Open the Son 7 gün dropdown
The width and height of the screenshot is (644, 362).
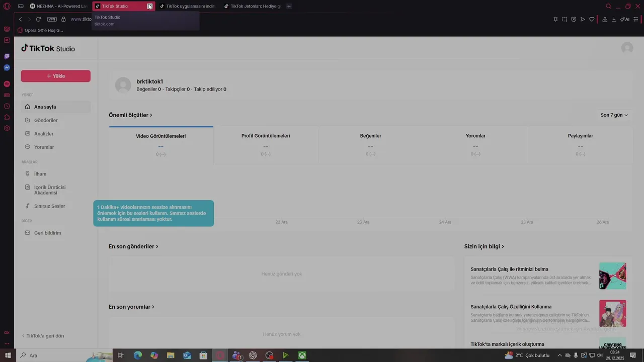(614, 115)
